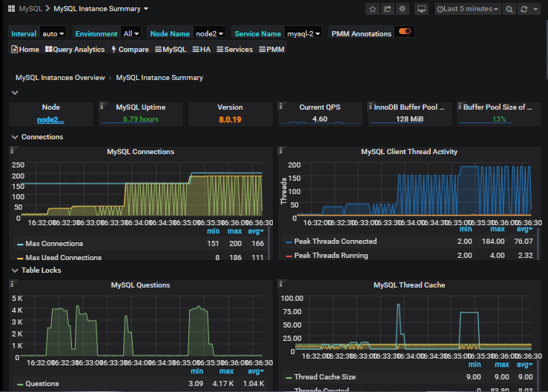Open Query Analytics

point(75,49)
